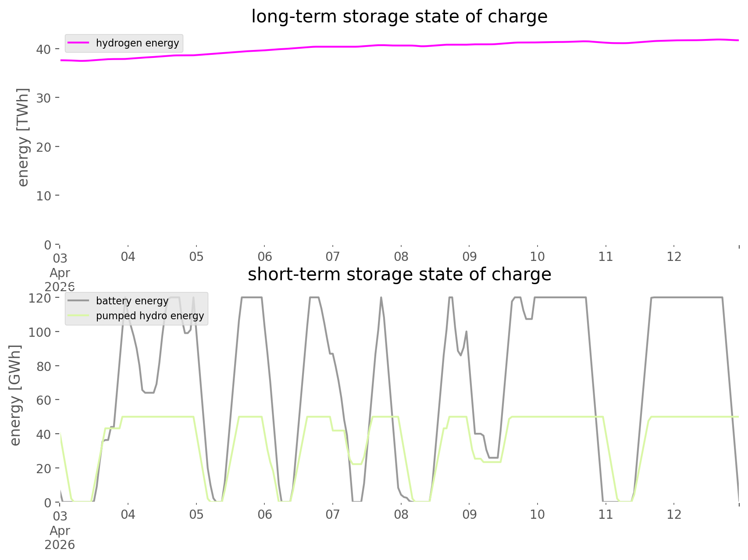Image resolution: width=748 pixels, height=560 pixels.
Task: Click the 'energy [GWh]' y-axis label
Action: coord(15,395)
